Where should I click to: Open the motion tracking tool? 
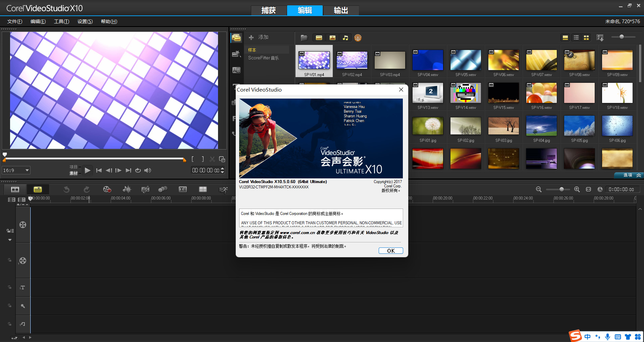[x=163, y=189]
